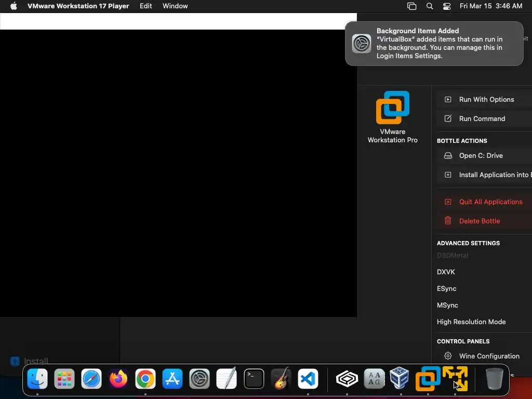The image size is (532, 399).
Task: Click the trash icon beside Delete Bottle
Action: pos(448,220)
